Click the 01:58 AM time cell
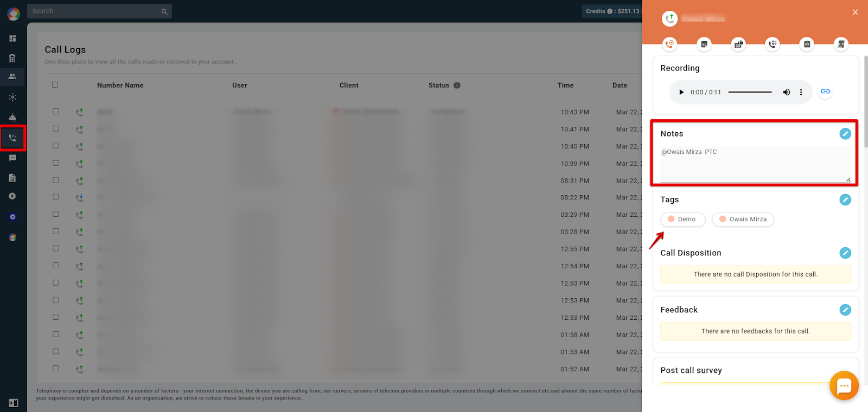 tap(575, 335)
